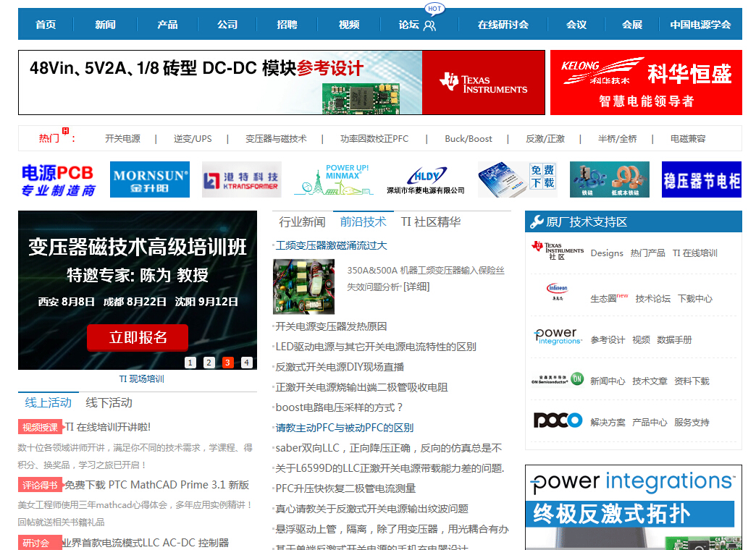756x550 pixels.
Task: Open POCO 解决方案 link
Action: coord(608,422)
